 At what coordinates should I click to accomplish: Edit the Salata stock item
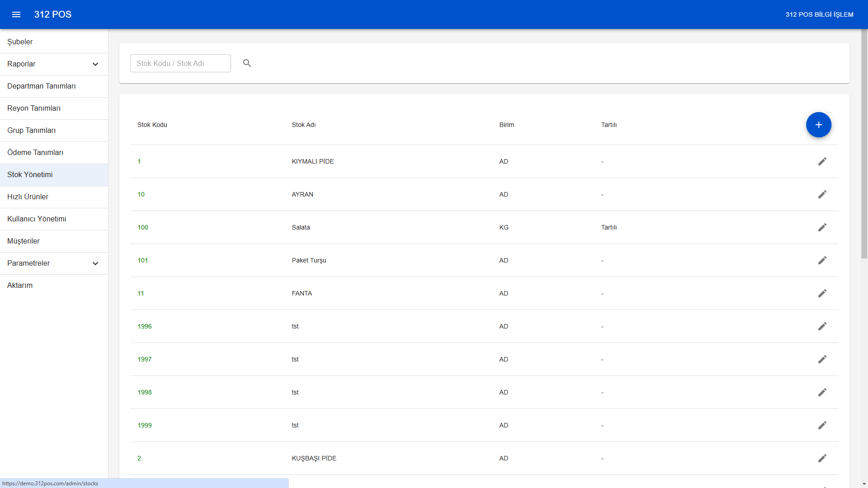pos(822,227)
